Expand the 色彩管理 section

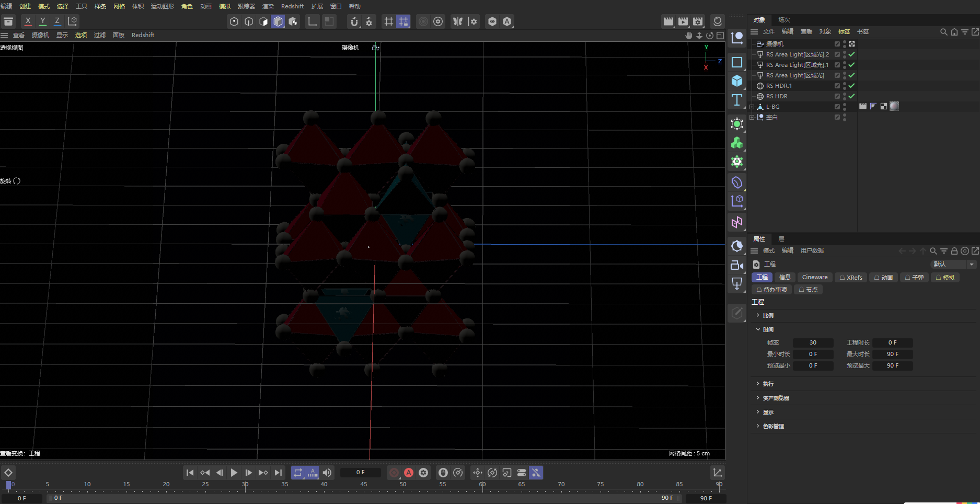[758, 426]
